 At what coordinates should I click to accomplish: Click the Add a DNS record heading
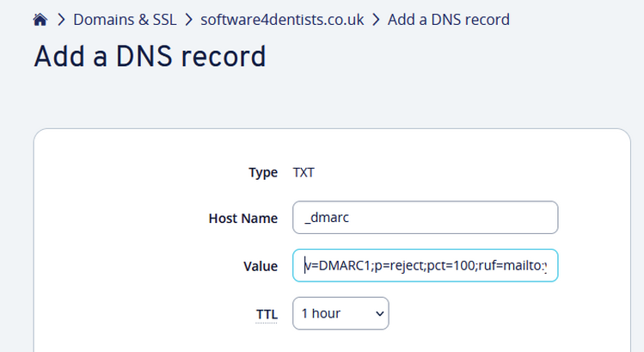150,56
